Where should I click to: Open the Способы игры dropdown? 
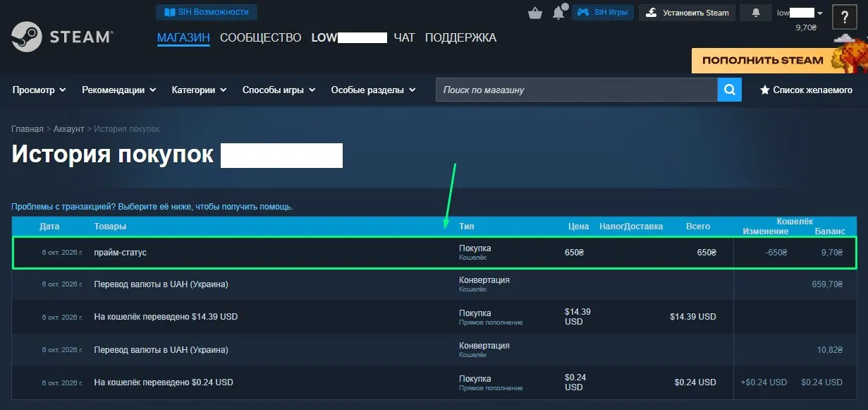[279, 90]
